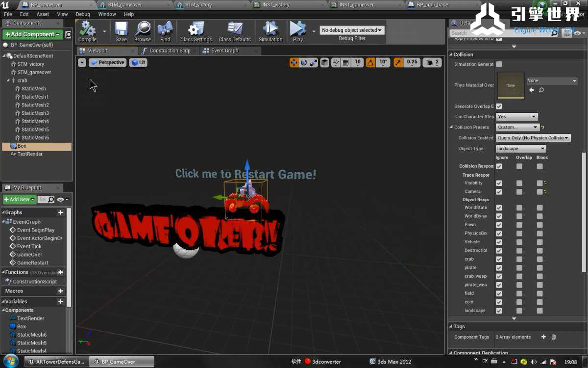Add a new macro with plus icon

(x=61, y=291)
